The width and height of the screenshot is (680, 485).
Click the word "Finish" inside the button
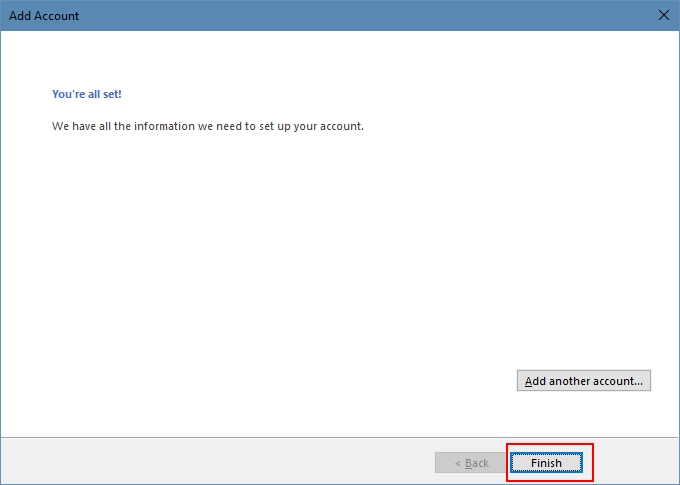[546, 463]
